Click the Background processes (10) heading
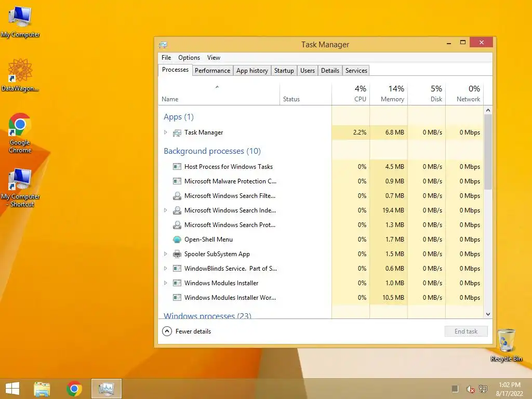Viewport: 532px width, 399px height. [x=212, y=151]
